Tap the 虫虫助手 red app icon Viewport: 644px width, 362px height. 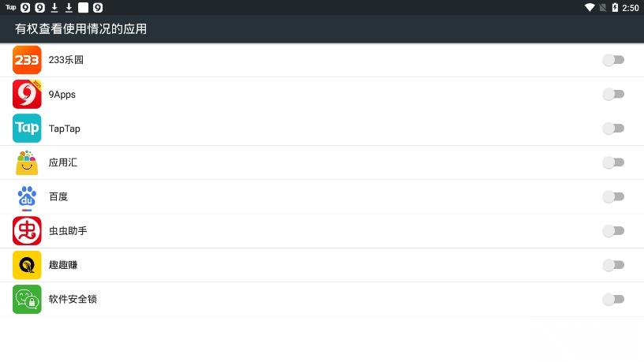(x=27, y=230)
